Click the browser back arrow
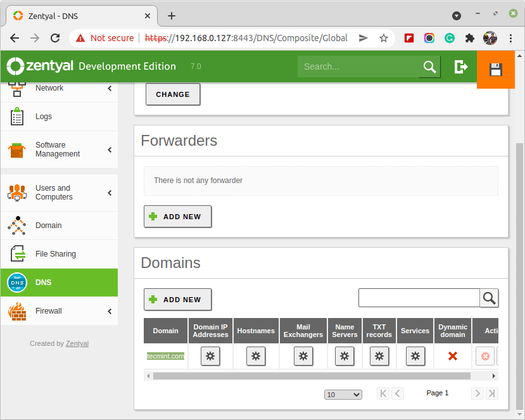The height and width of the screenshot is (420, 525). pos(15,38)
